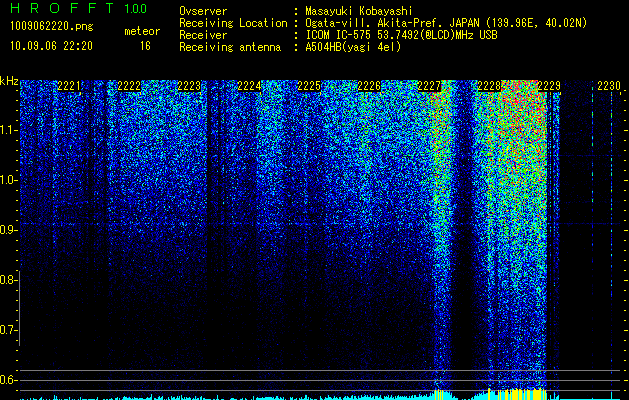Click the 2224 time marker

pos(249,86)
